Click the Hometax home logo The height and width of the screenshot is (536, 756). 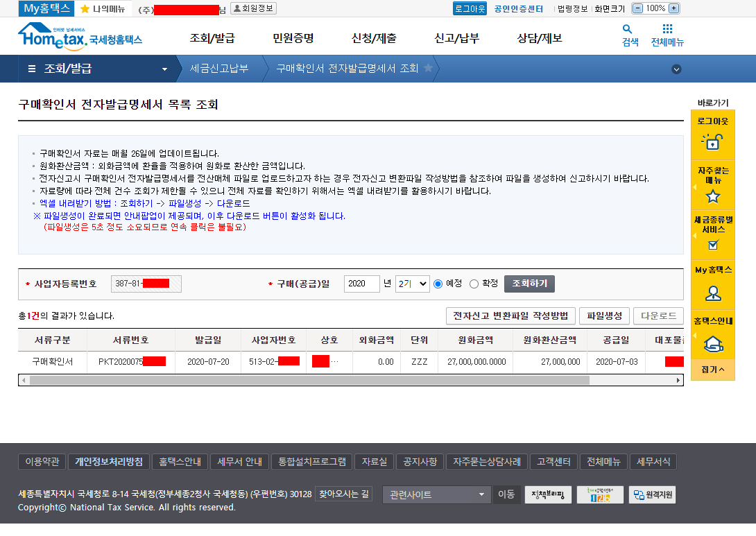pyautogui.click(x=80, y=37)
